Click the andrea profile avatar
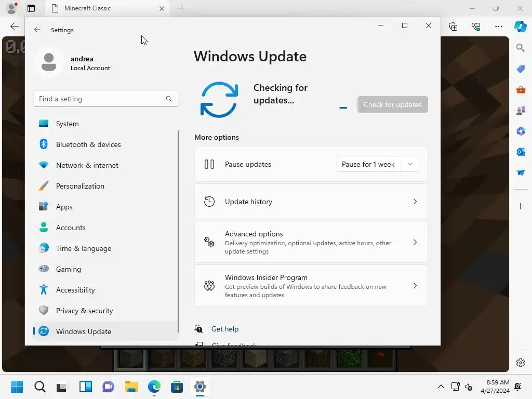 point(49,62)
